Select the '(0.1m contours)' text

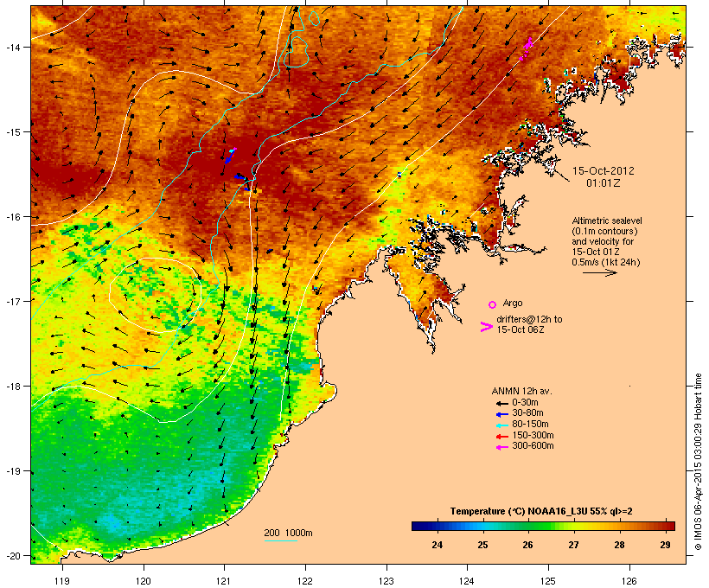click(x=604, y=231)
